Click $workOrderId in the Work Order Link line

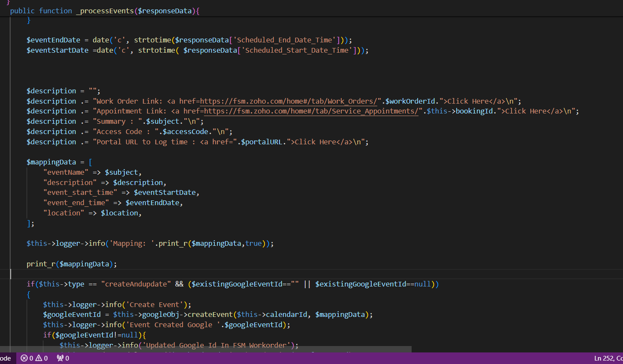[x=410, y=101]
